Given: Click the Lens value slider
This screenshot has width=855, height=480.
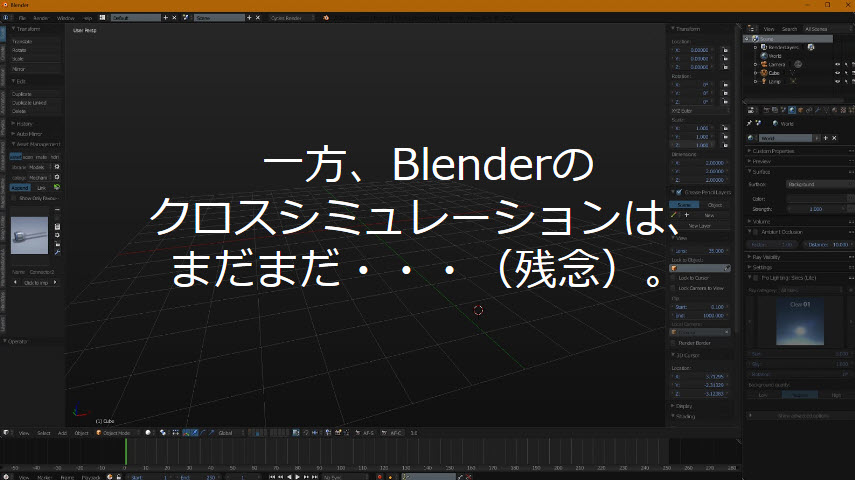Looking at the screenshot, I should 700,251.
